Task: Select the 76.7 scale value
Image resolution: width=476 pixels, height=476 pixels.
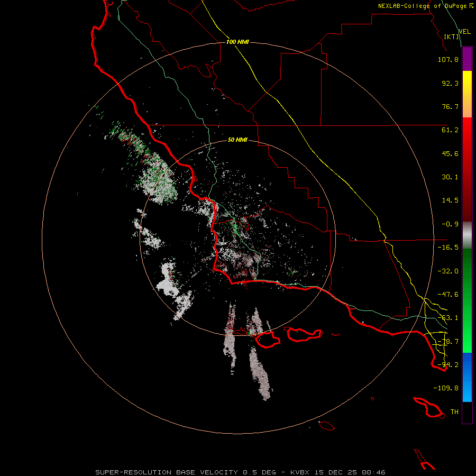Action: click(450, 106)
